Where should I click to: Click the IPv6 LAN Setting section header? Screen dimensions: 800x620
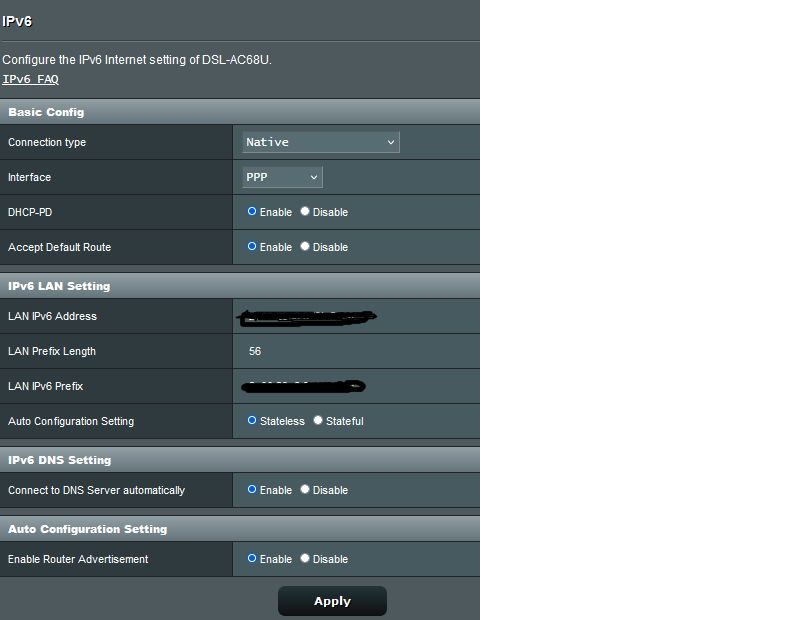(x=59, y=286)
